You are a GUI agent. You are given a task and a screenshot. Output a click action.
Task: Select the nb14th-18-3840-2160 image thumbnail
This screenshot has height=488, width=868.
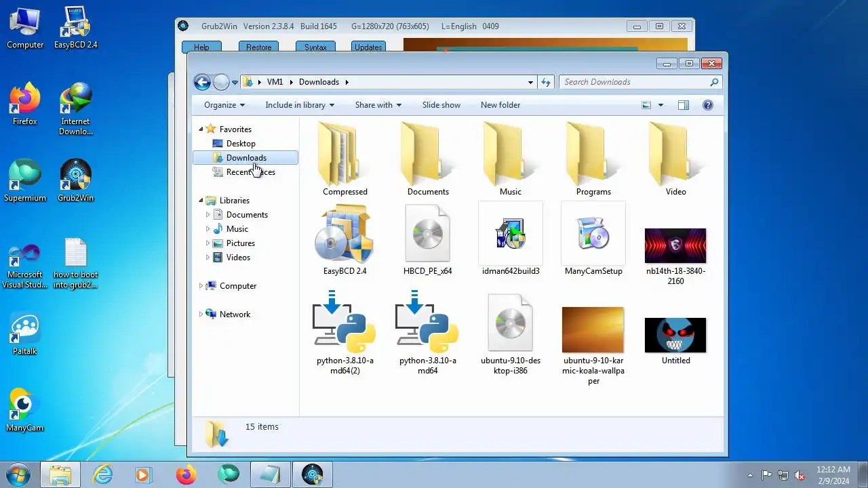675,245
